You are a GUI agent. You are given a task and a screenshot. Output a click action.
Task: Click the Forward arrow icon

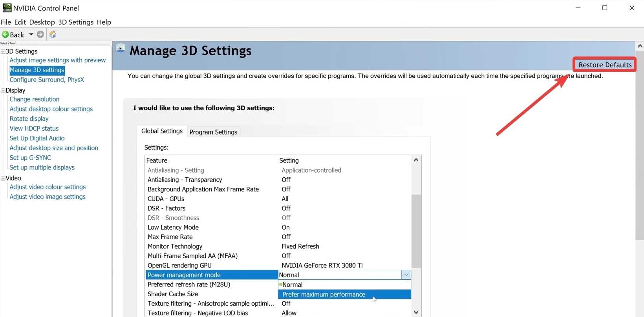tap(40, 35)
